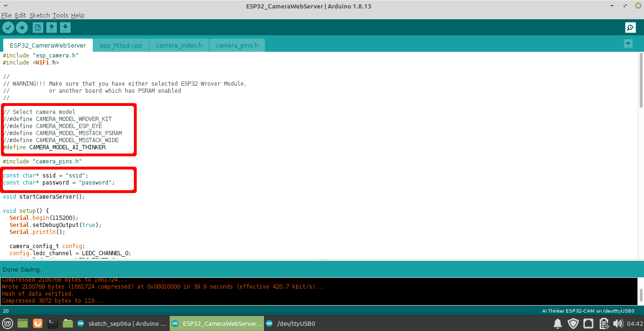Click "Hash of data verified." console line
644x331 pixels.
(x=38, y=294)
